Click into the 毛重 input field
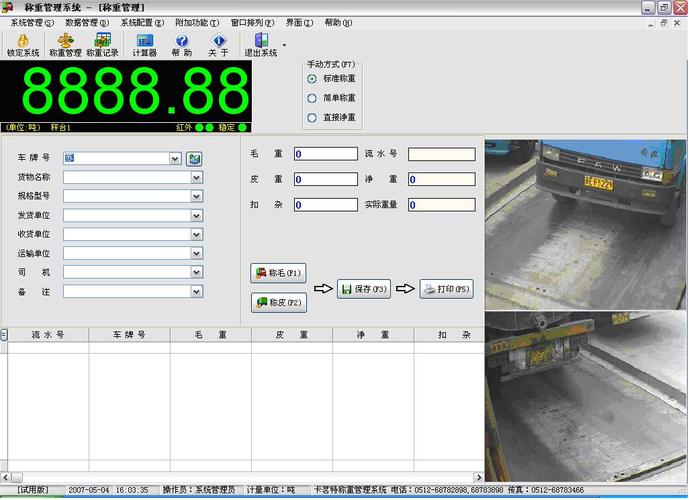This screenshot has width=689, height=500. click(x=325, y=154)
